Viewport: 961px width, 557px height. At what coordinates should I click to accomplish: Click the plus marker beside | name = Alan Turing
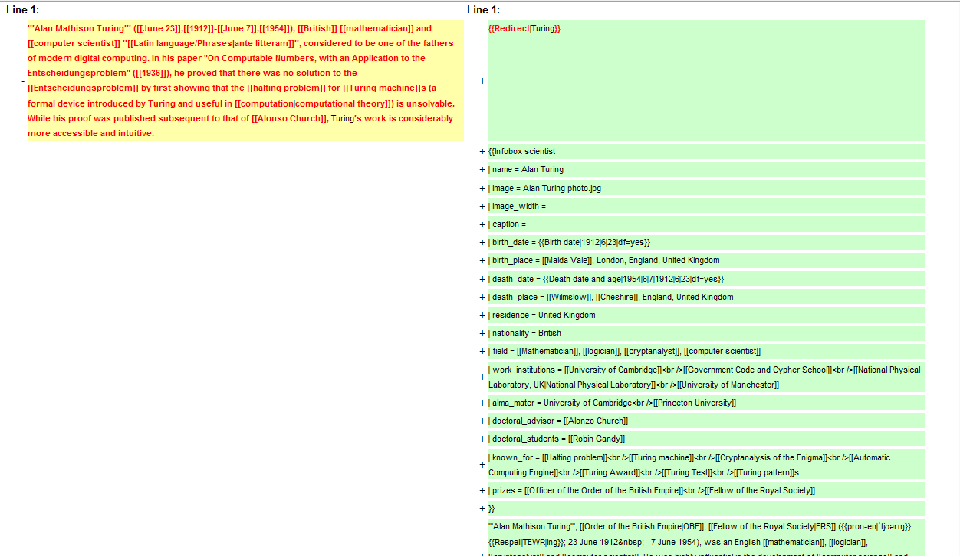[x=482, y=170]
